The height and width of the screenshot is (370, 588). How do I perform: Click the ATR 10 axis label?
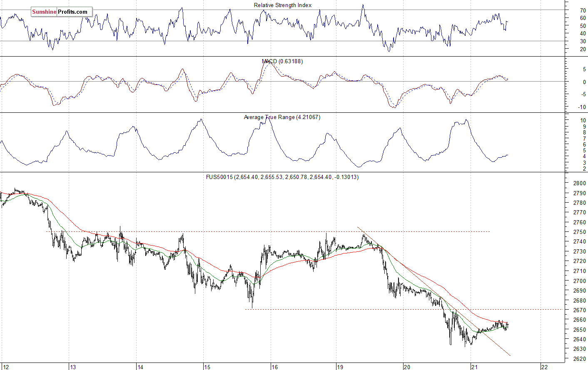[x=583, y=121]
